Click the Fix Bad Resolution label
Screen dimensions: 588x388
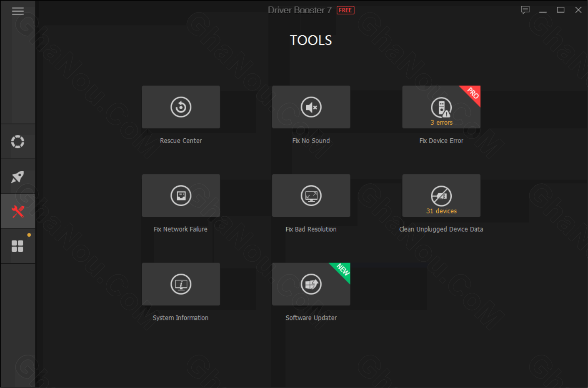(311, 229)
